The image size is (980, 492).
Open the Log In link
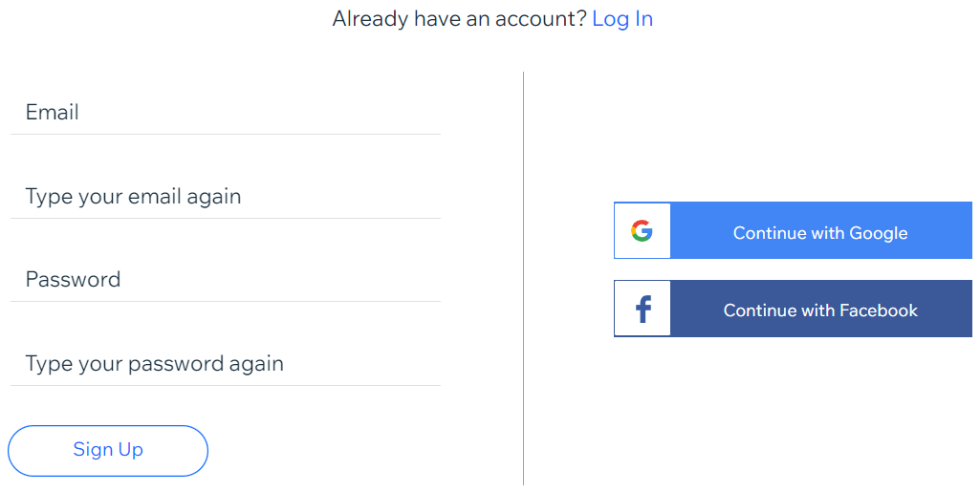click(x=622, y=19)
